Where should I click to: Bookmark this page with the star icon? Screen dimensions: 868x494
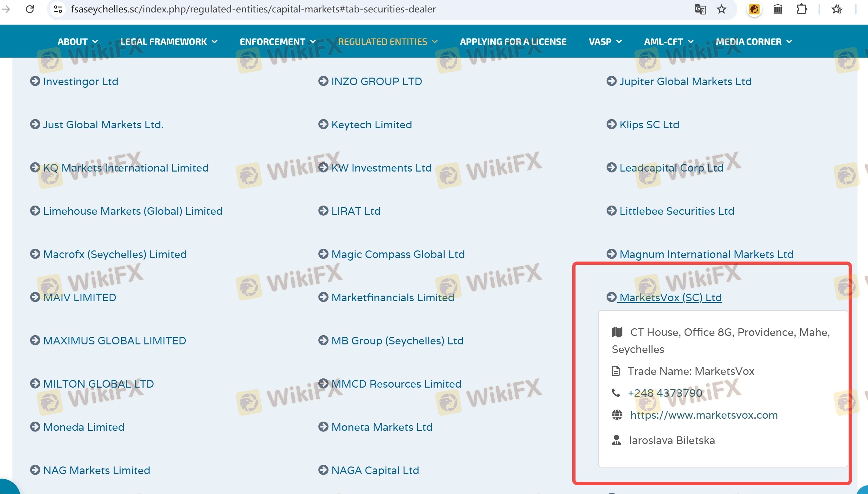[721, 9]
